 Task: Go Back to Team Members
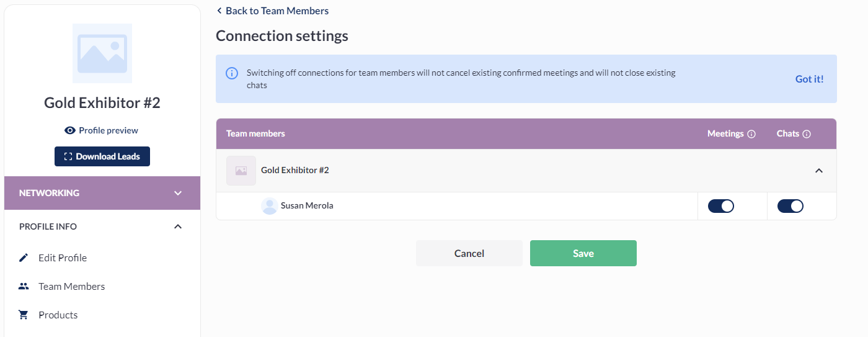272,11
